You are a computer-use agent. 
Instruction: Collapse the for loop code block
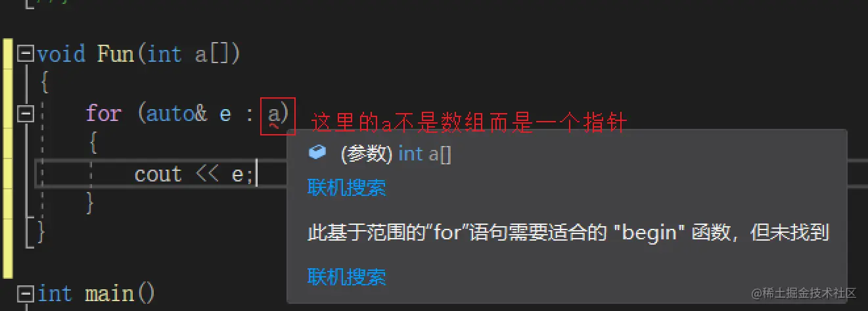tap(26, 114)
